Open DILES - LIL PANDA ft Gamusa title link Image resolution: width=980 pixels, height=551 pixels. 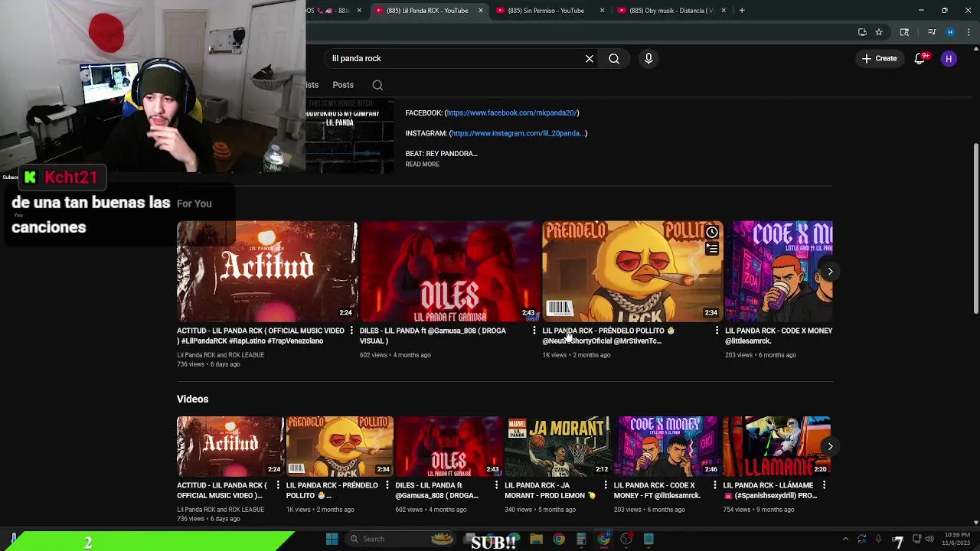pos(433,336)
